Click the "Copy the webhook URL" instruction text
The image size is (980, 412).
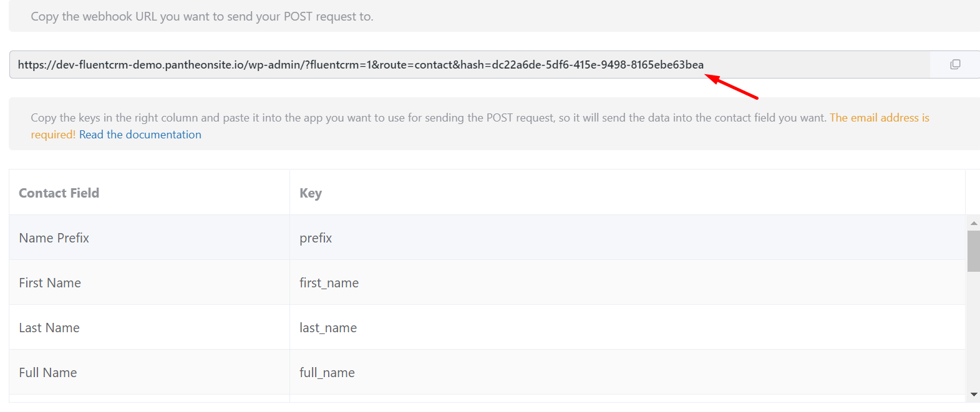pos(202,17)
